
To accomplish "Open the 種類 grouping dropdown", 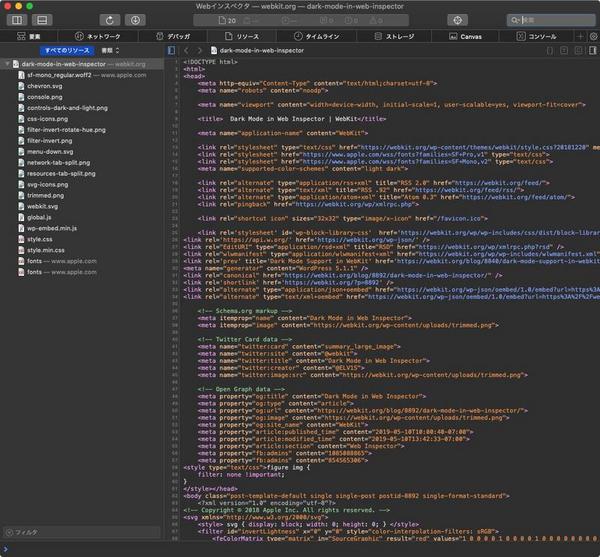I will [x=111, y=50].
